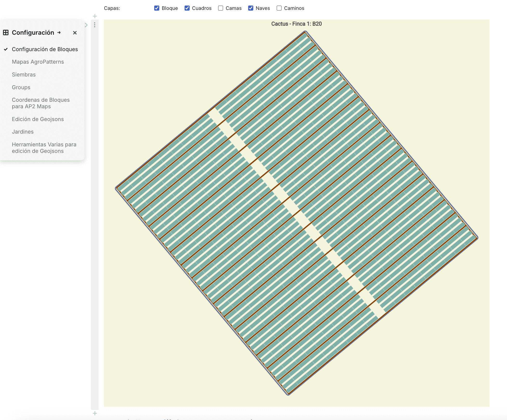Close the Configuración panel with the X icon
This screenshot has height=420, width=507.
75,33
